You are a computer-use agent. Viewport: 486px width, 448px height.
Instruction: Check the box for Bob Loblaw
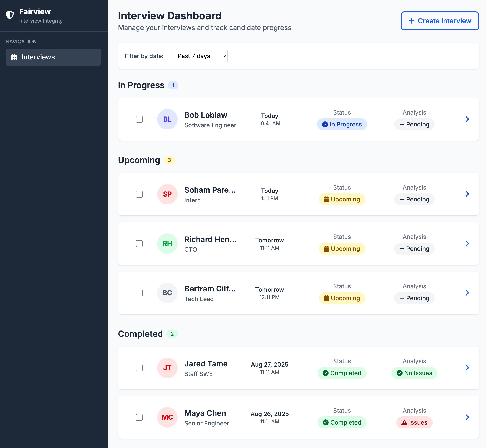pos(139,119)
